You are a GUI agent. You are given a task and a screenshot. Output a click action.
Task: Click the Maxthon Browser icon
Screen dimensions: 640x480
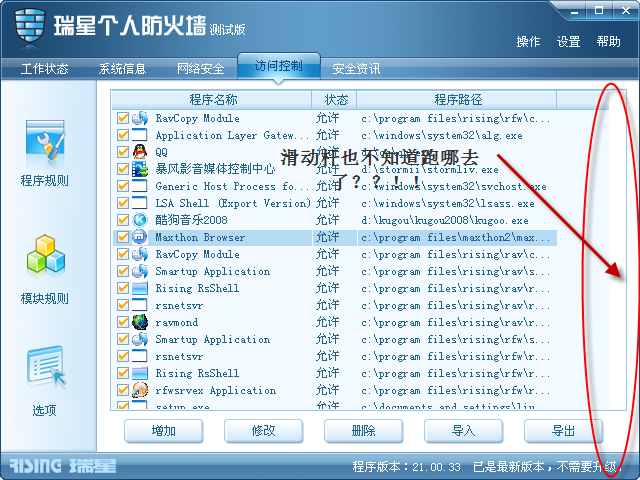[x=140, y=237]
